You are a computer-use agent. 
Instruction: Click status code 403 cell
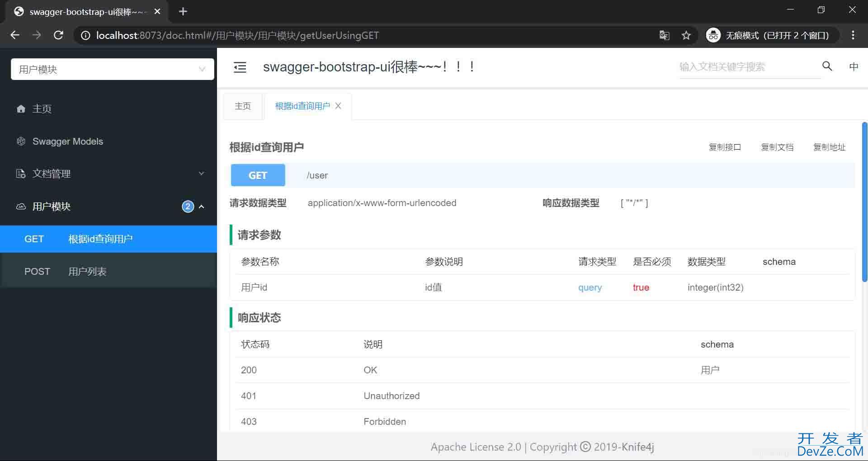249,422
